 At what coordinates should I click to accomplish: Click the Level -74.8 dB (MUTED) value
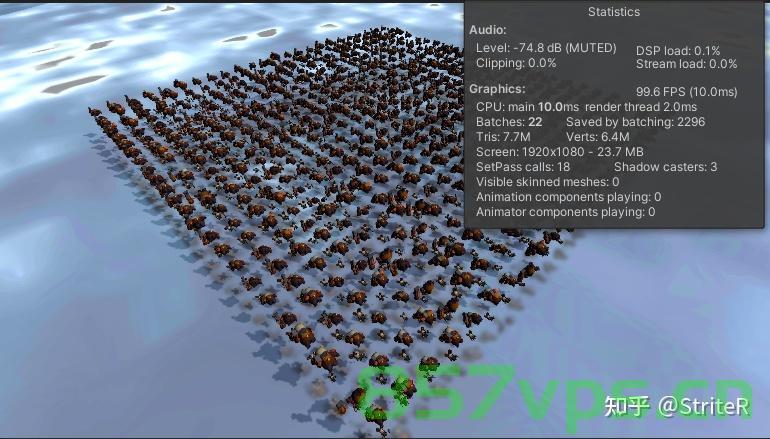[546, 48]
